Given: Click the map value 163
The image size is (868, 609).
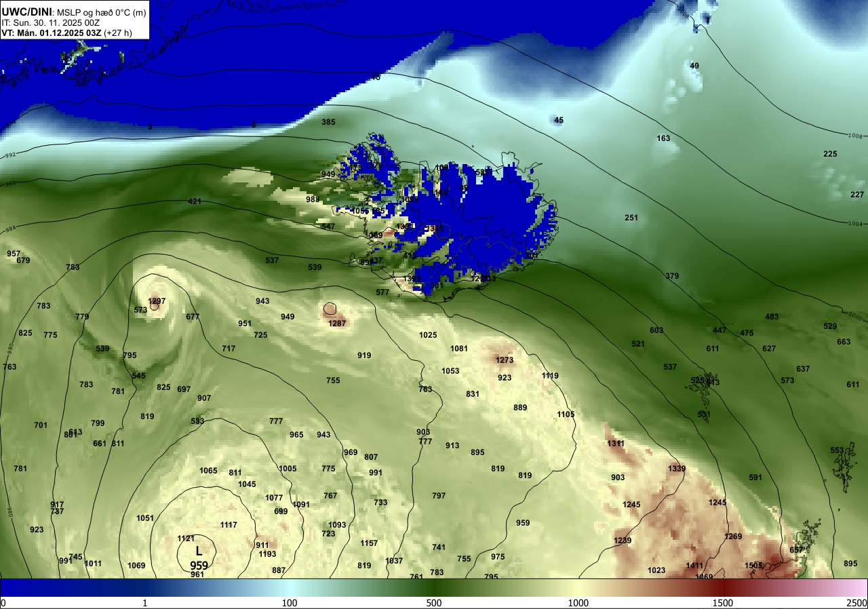Looking at the screenshot, I should 663,138.
